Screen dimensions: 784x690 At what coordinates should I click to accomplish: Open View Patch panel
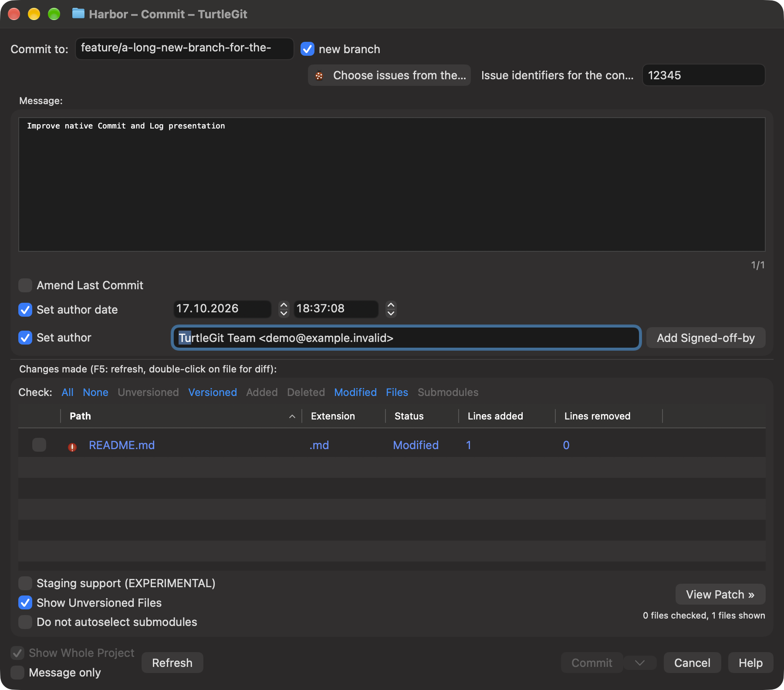point(720,594)
